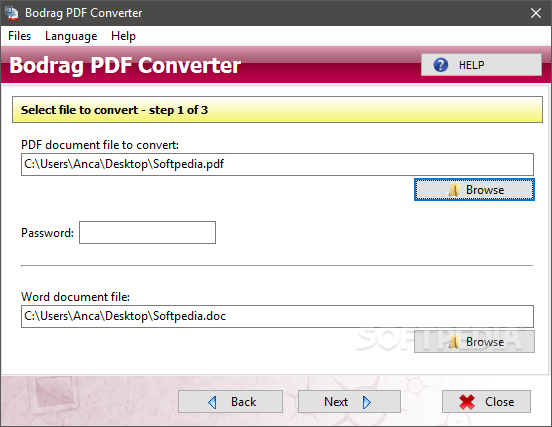Click the 'Bodrag PDF Converter' header title text
Screen dimensions: 552x427
(x=125, y=65)
